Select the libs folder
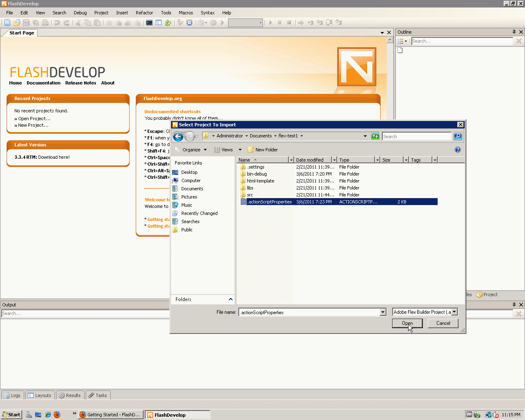Viewport: 525px width, 420px height. pyautogui.click(x=250, y=188)
